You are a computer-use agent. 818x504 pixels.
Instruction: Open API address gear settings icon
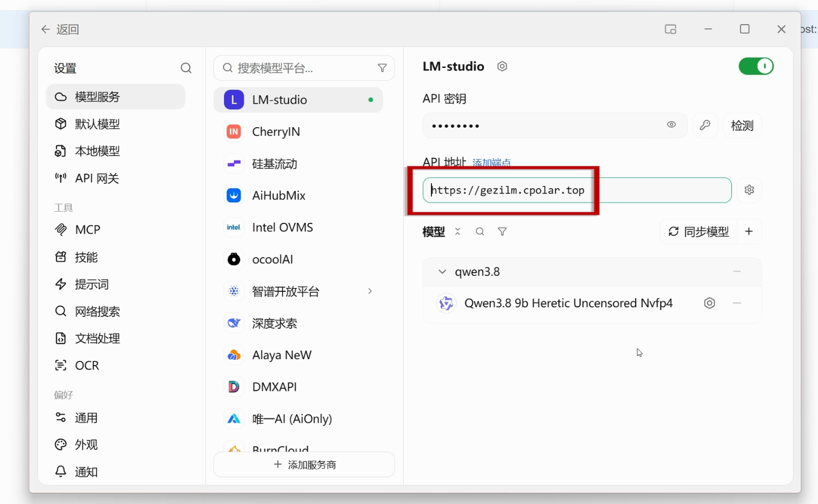pos(749,190)
